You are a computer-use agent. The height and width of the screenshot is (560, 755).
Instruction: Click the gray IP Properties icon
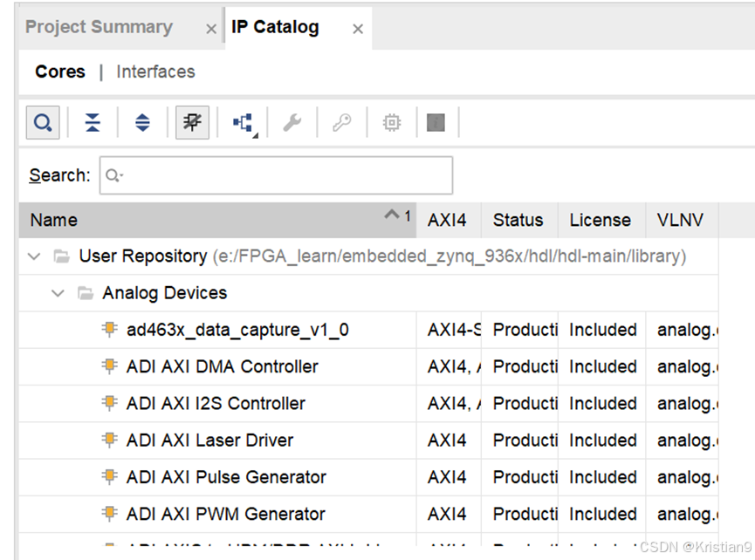tap(436, 123)
